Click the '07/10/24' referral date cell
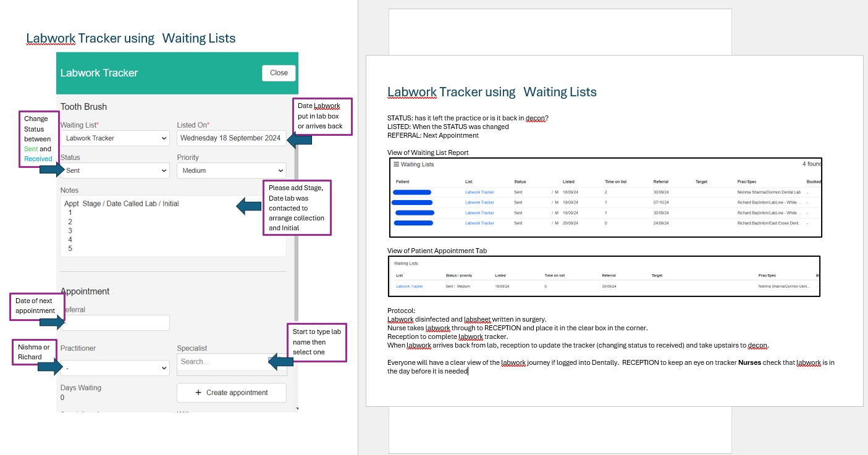This screenshot has height=455, width=868. coord(660,202)
